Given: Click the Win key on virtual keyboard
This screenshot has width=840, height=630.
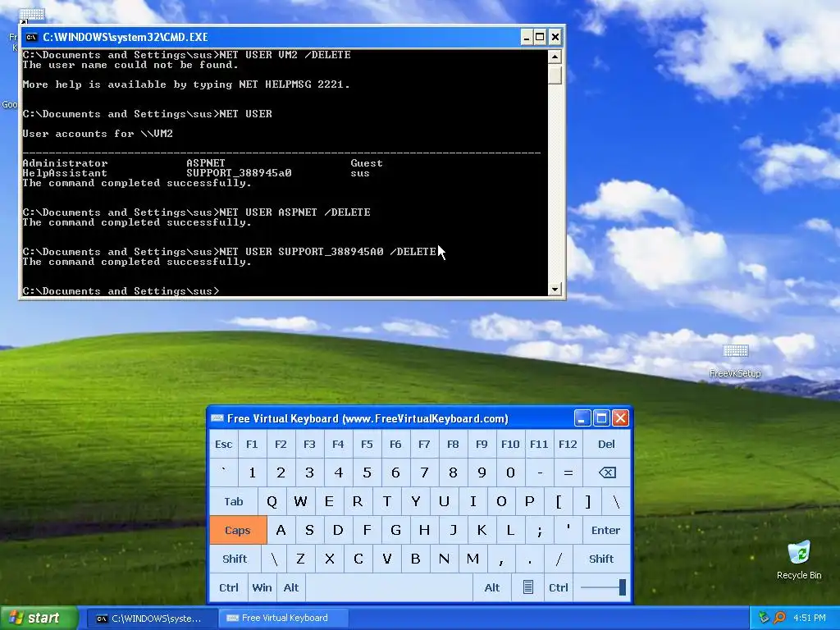Looking at the screenshot, I should click(x=262, y=587).
